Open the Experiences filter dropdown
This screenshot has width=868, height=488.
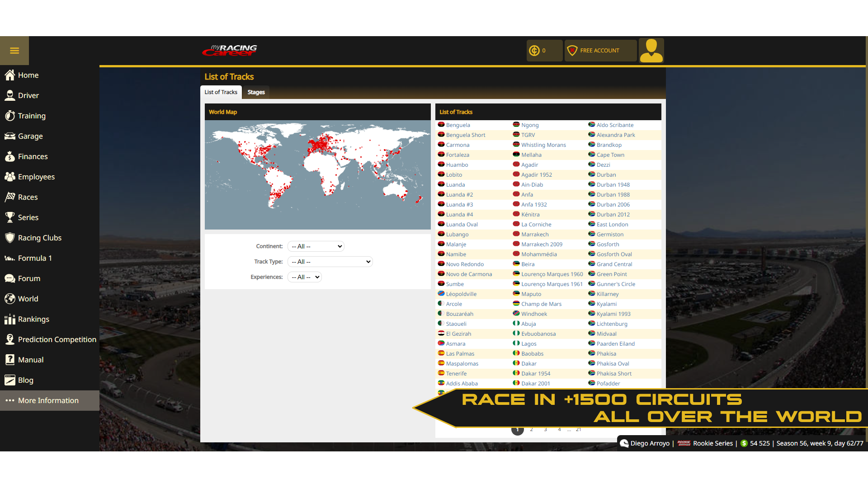click(304, 277)
